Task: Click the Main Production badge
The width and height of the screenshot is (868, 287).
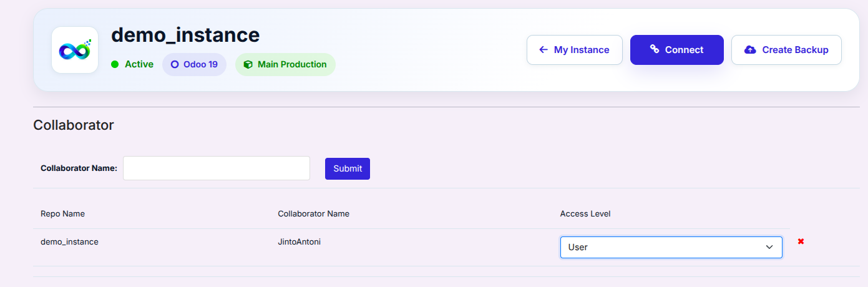Action: (285, 64)
